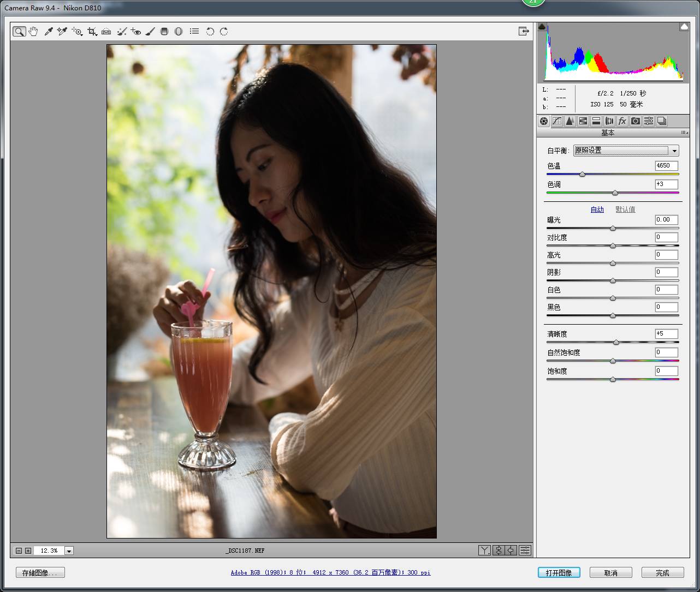This screenshot has width=700, height=592.
Task: Open the Effects (fx) panel tab
Action: pyautogui.click(x=622, y=121)
